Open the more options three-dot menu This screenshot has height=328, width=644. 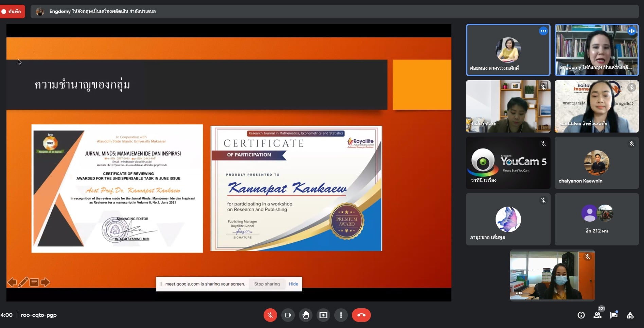[341, 315]
